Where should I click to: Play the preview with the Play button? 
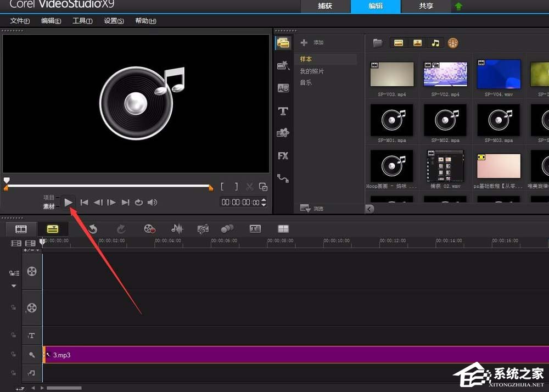68,202
